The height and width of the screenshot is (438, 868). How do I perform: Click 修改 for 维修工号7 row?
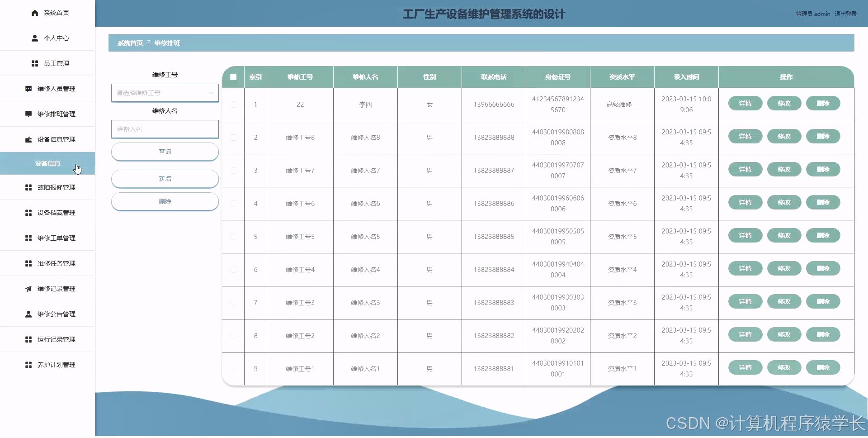point(784,169)
